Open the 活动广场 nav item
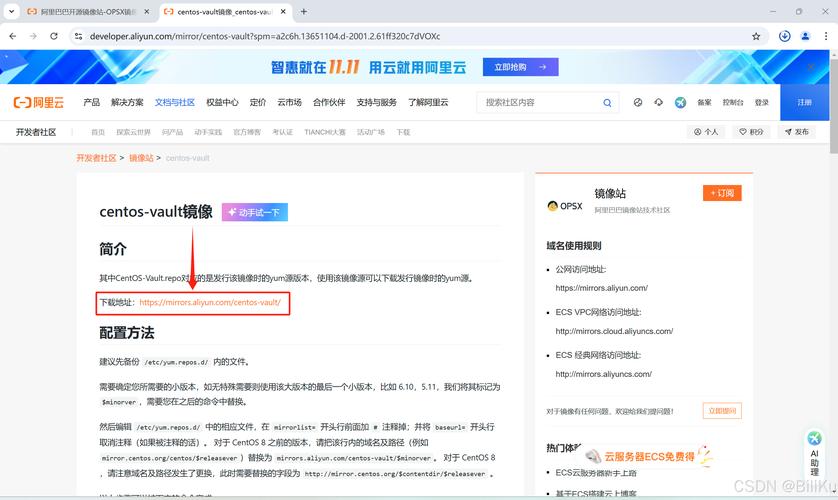Screen dimensions: 838x500 click(371, 132)
